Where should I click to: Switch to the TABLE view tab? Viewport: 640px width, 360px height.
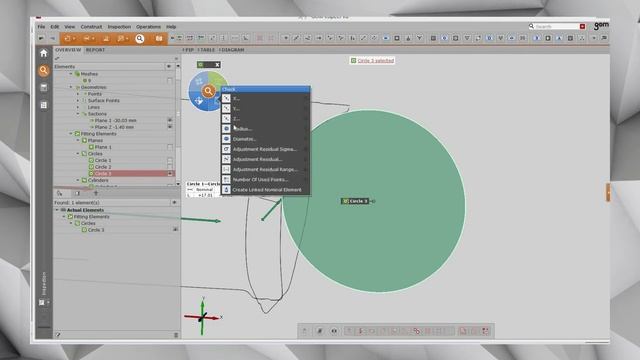(207, 50)
